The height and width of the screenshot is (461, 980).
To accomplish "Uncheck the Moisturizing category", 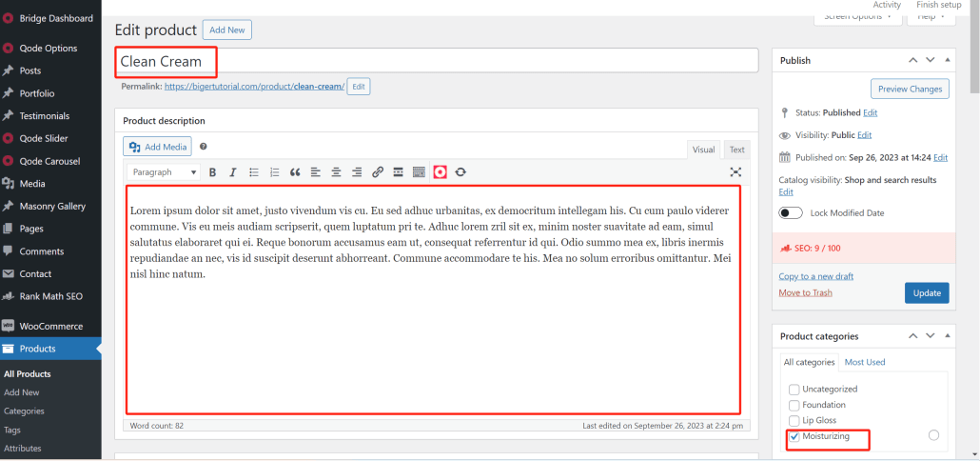I will [794, 436].
